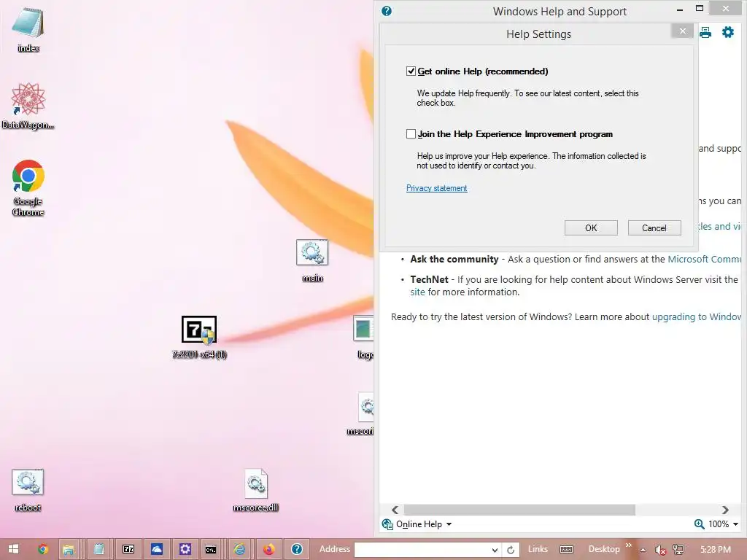The height and width of the screenshot is (560, 747).
Task: Open the Privacy statement link
Action: click(x=436, y=188)
